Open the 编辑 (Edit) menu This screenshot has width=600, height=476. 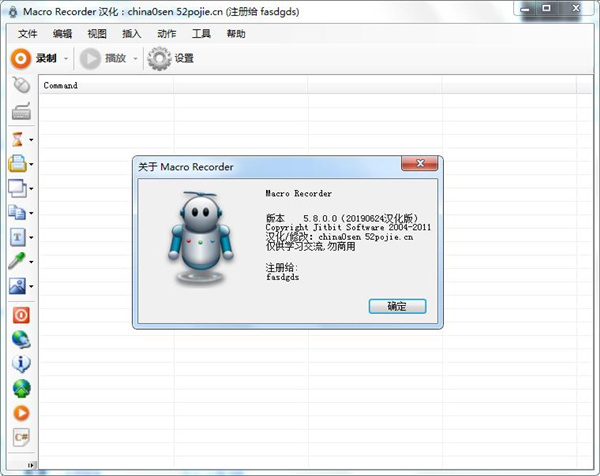click(x=62, y=34)
